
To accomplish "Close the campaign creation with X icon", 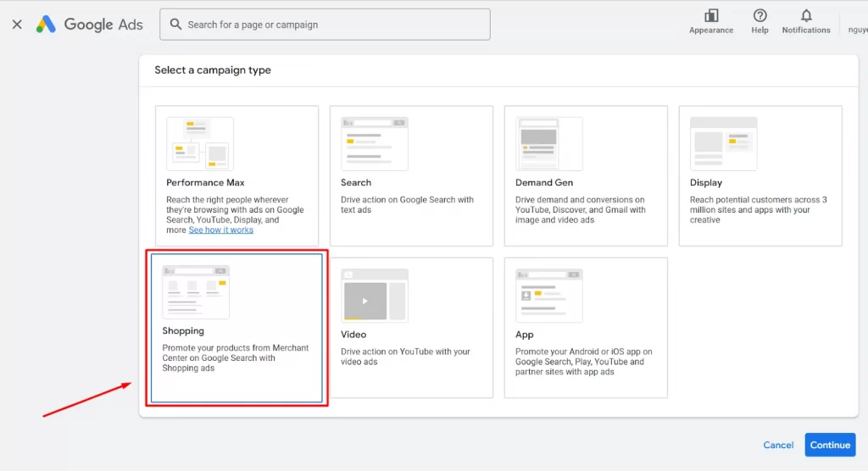I will click(17, 25).
